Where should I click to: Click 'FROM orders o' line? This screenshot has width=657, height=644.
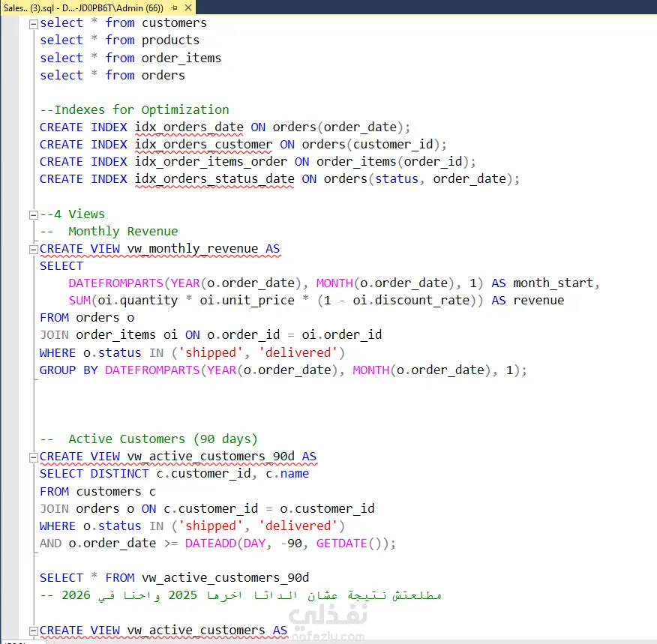tap(87, 318)
